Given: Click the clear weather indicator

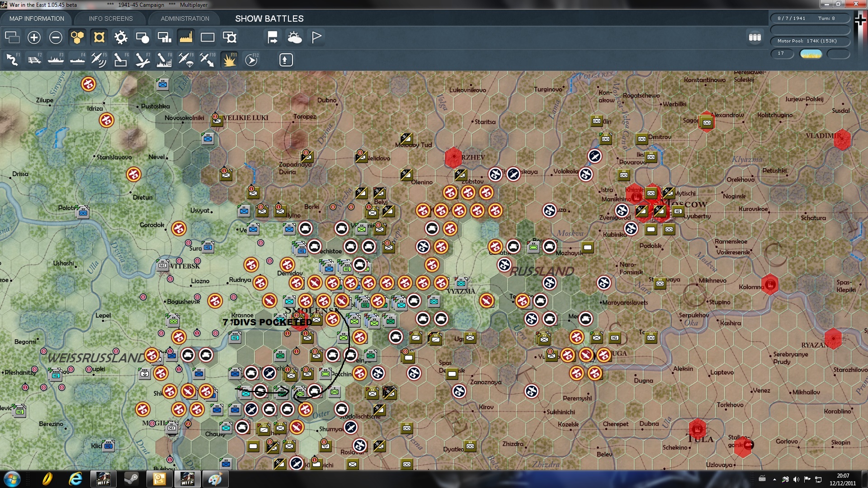Looking at the screenshot, I should tap(811, 54).
